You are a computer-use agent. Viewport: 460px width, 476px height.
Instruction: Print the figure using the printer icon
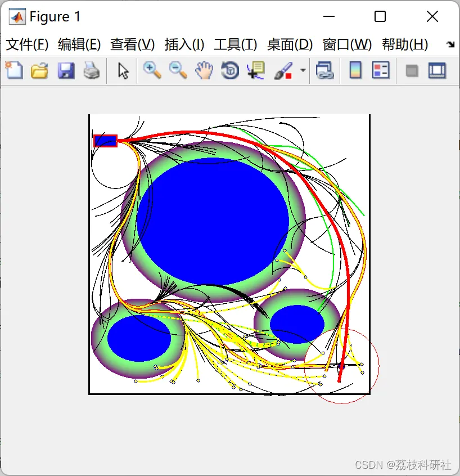click(92, 71)
